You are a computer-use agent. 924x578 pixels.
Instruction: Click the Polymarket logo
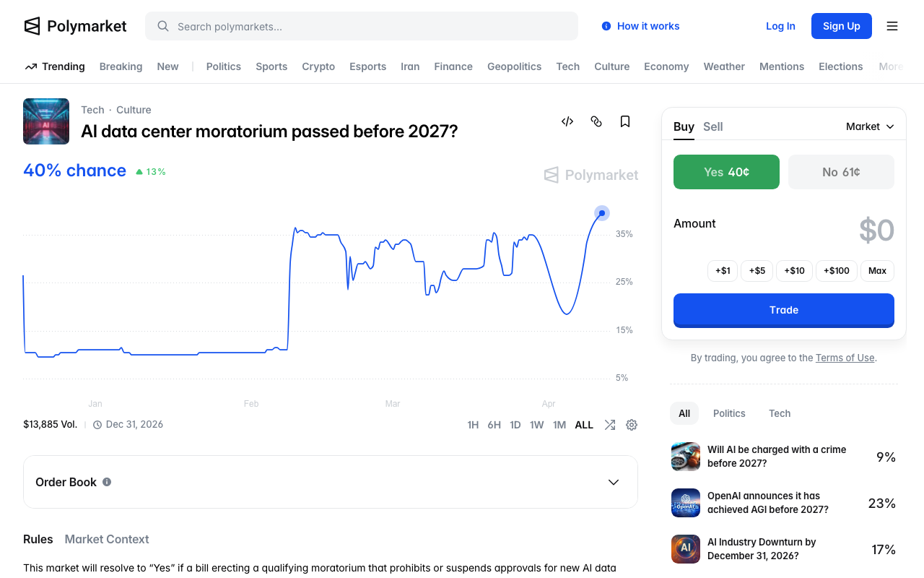tap(75, 26)
